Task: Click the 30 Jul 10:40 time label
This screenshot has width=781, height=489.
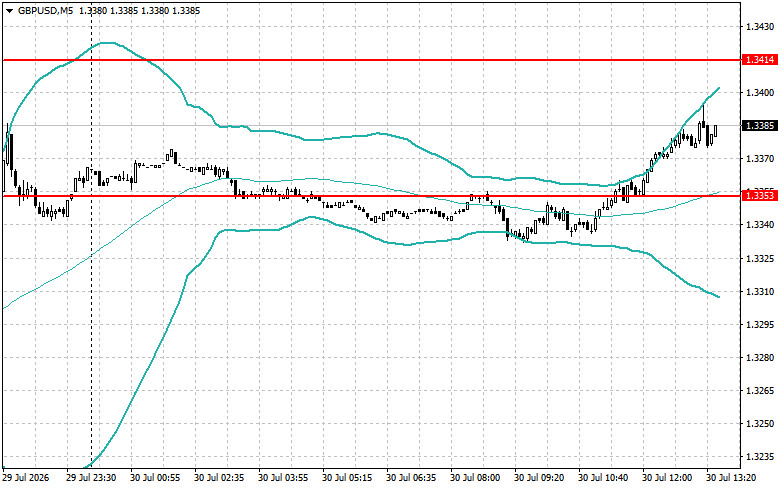Action: click(x=603, y=478)
